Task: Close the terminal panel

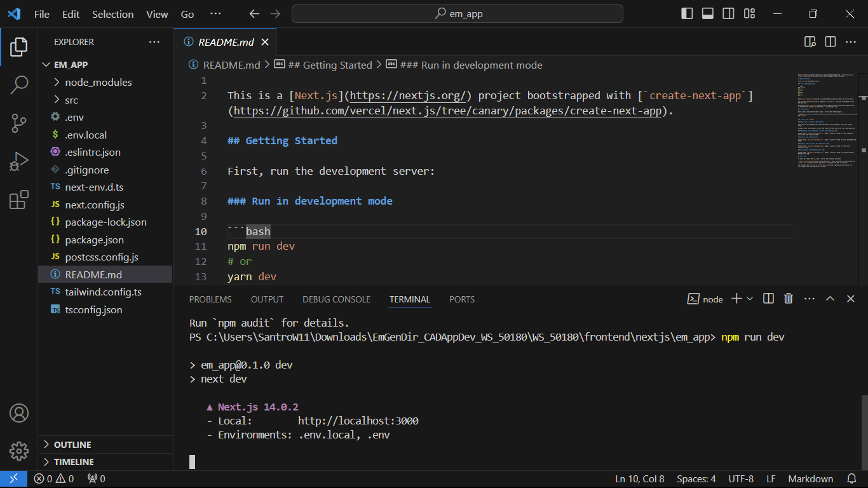Action: point(851,299)
